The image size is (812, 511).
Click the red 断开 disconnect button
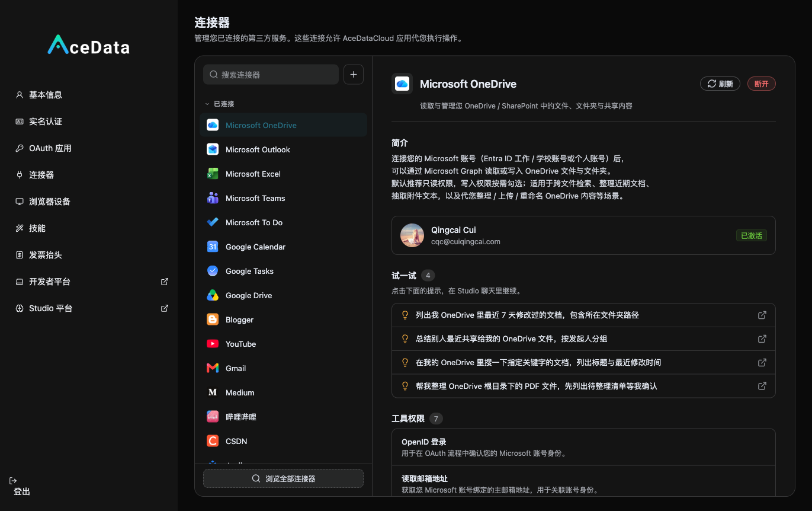[x=762, y=84]
